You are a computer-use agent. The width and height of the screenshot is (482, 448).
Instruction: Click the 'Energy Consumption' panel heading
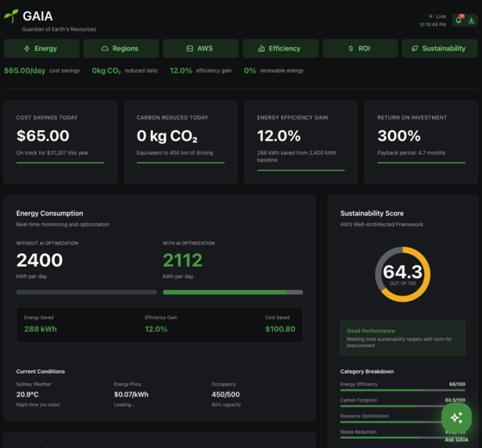point(49,213)
